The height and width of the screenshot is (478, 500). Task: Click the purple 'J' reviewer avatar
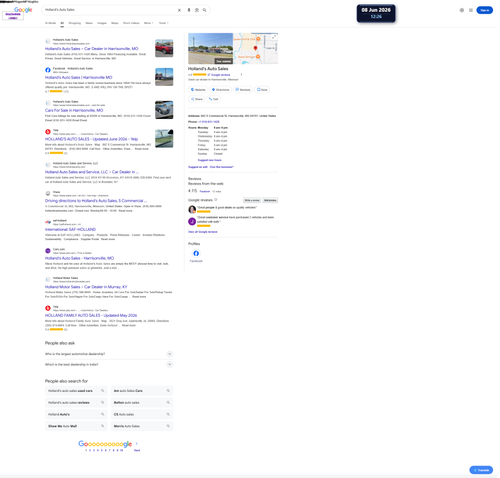(x=192, y=221)
